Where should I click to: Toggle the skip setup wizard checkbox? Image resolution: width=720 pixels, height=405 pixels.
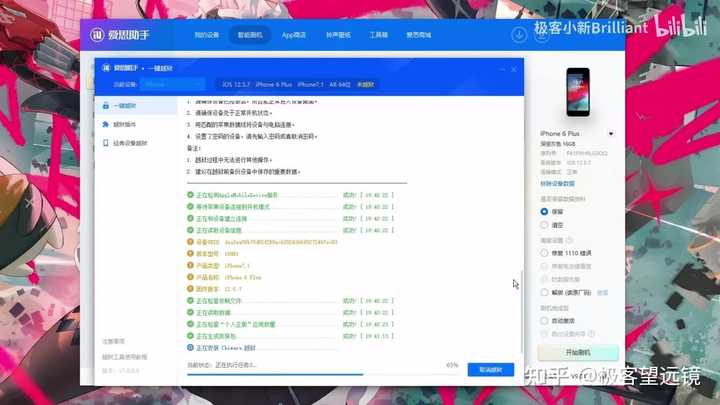click(x=544, y=334)
